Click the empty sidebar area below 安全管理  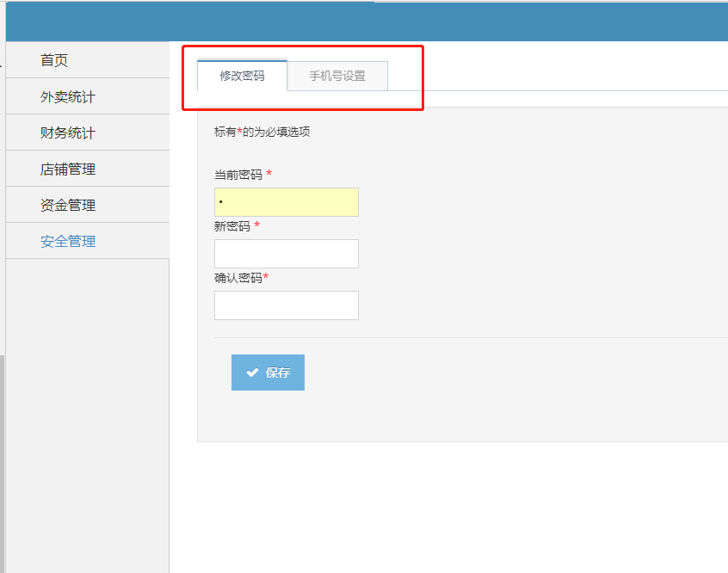point(86,413)
